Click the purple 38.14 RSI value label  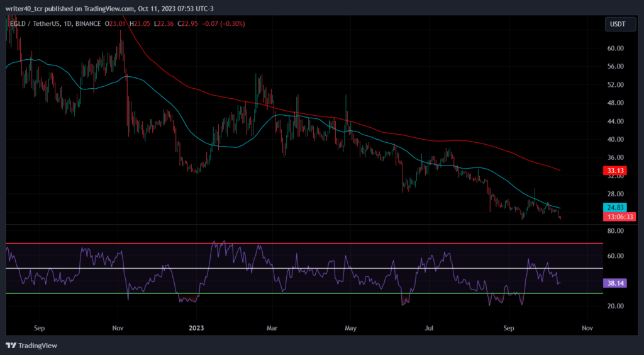pos(615,283)
